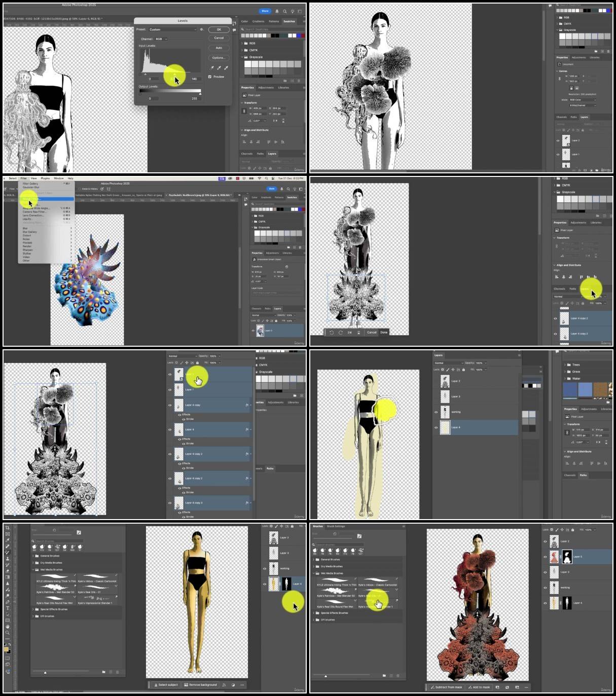Click the undo arrow in the transform bar beside Done
Screen dimensions: 616x696
click(x=331, y=333)
